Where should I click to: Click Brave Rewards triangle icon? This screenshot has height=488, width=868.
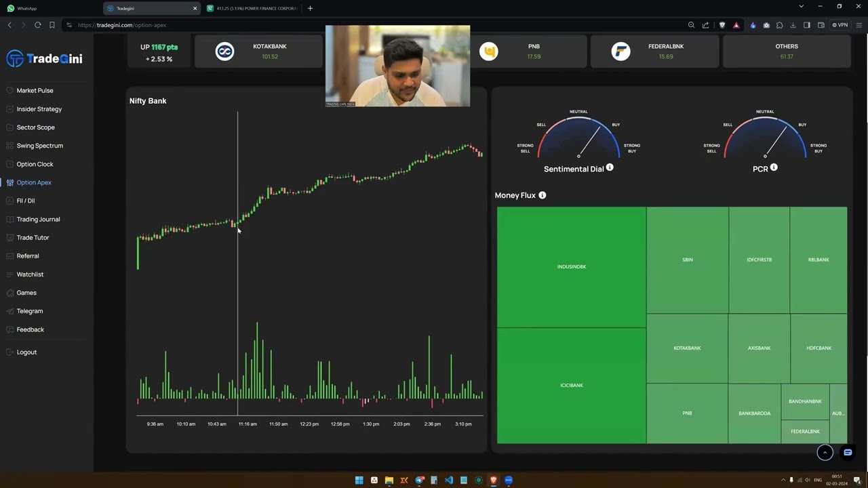click(x=736, y=25)
